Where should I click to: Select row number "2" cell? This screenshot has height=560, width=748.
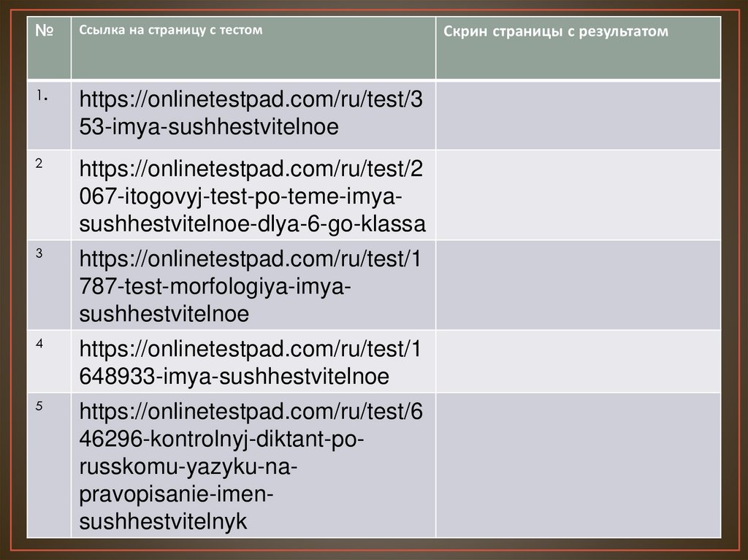click(x=49, y=195)
